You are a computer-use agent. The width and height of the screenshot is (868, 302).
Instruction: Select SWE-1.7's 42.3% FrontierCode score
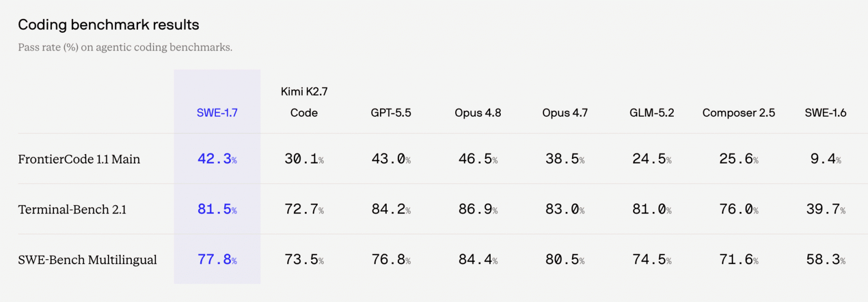click(217, 159)
